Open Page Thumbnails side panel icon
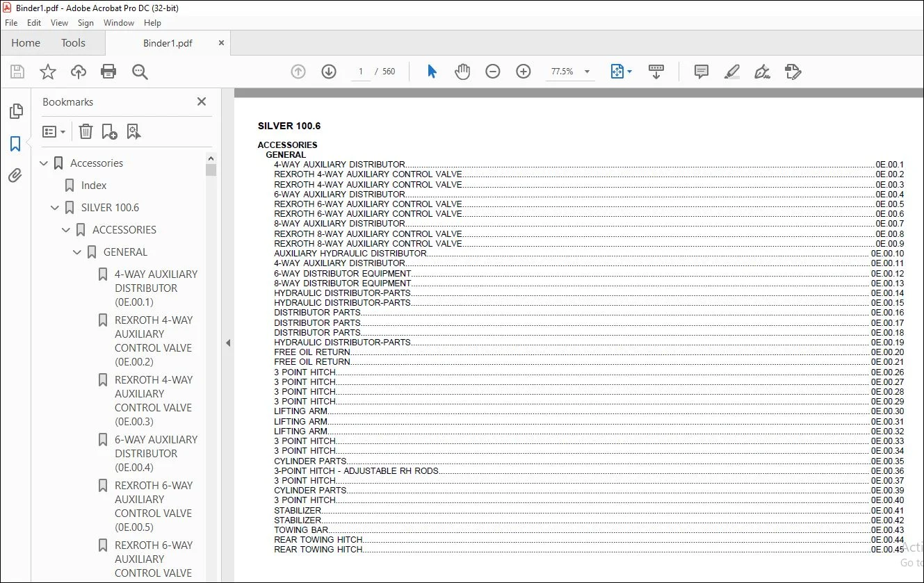 (x=15, y=111)
